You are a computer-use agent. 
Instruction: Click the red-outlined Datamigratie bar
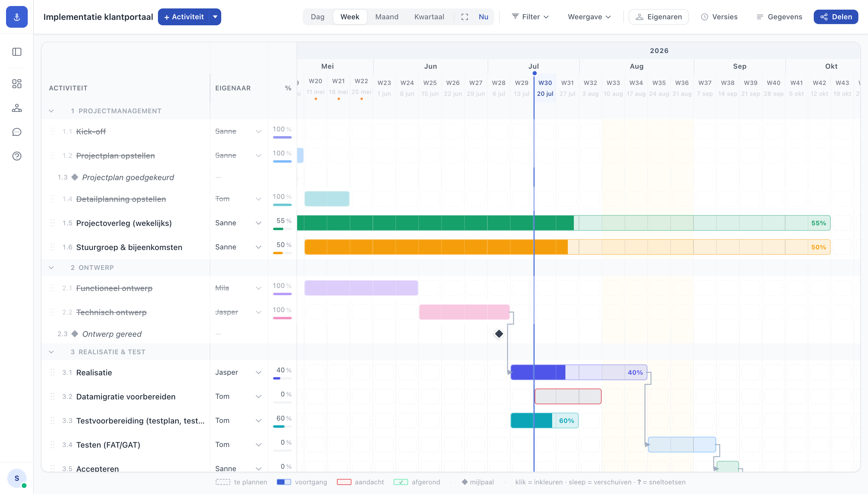click(x=568, y=396)
